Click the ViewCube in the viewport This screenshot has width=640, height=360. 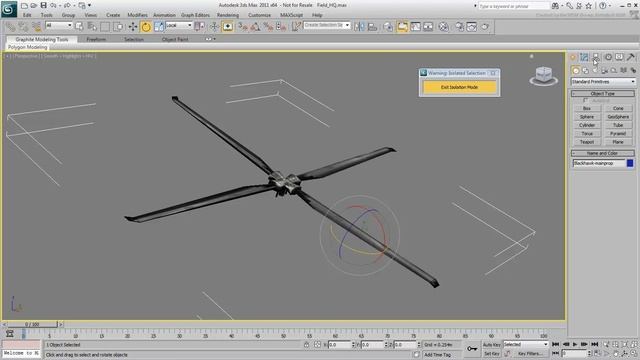click(543, 76)
